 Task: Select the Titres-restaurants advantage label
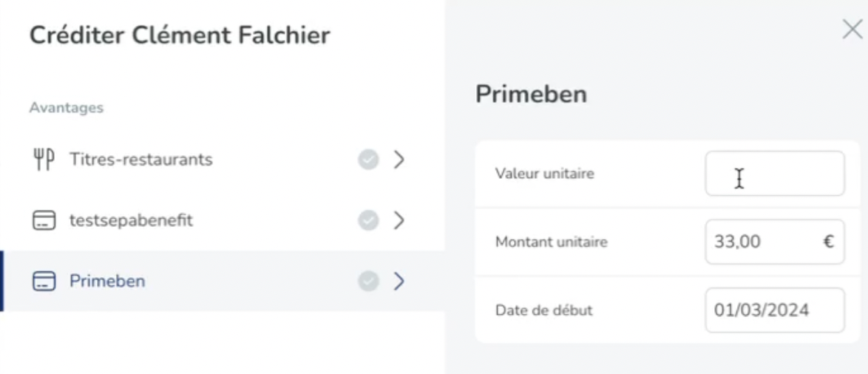click(x=141, y=159)
